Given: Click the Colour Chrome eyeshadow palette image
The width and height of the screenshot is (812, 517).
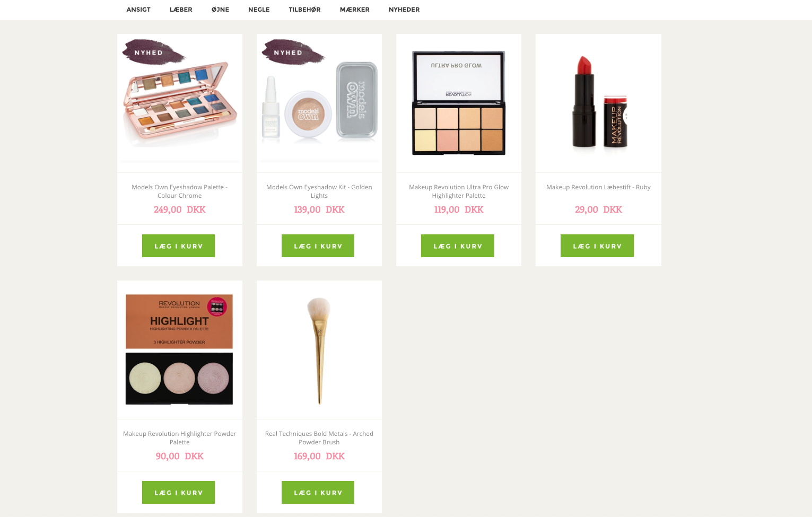Looking at the screenshot, I should coord(180,103).
